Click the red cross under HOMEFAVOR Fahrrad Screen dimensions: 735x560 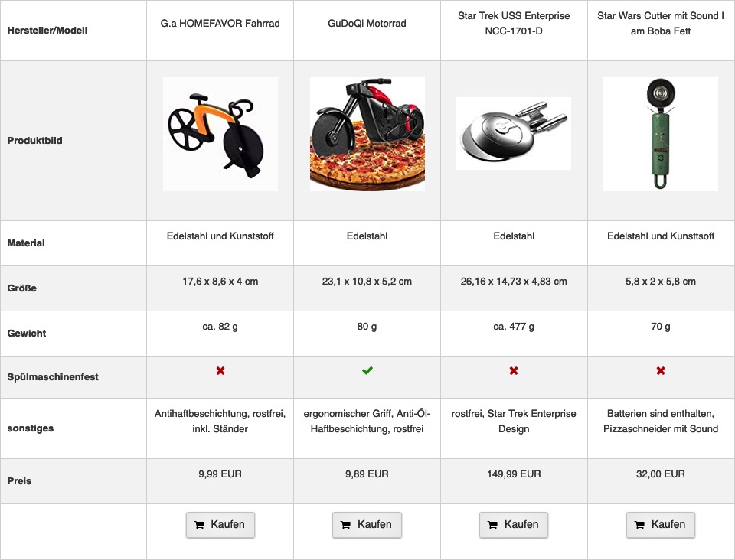220,370
